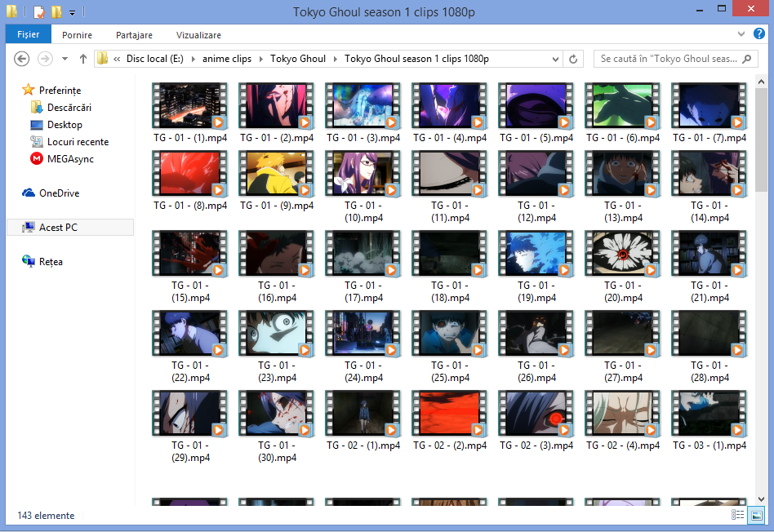Expand chevron after Disc local (E:) breadcrumb
This screenshot has width=774, height=532.
pyautogui.click(x=193, y=60)
